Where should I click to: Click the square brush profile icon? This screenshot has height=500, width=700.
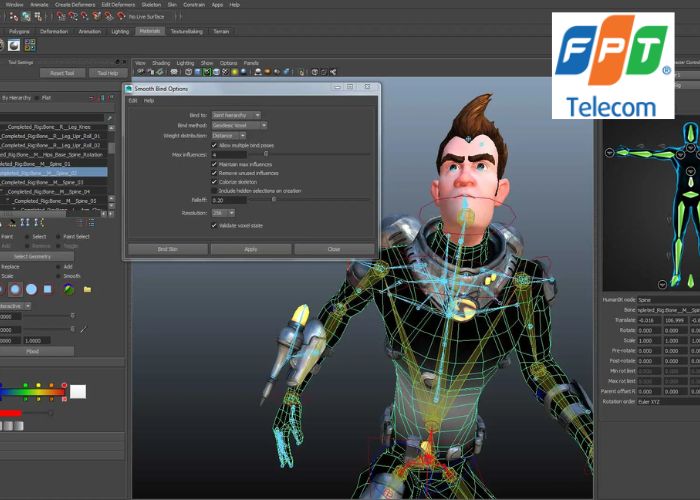click(49, 289)
